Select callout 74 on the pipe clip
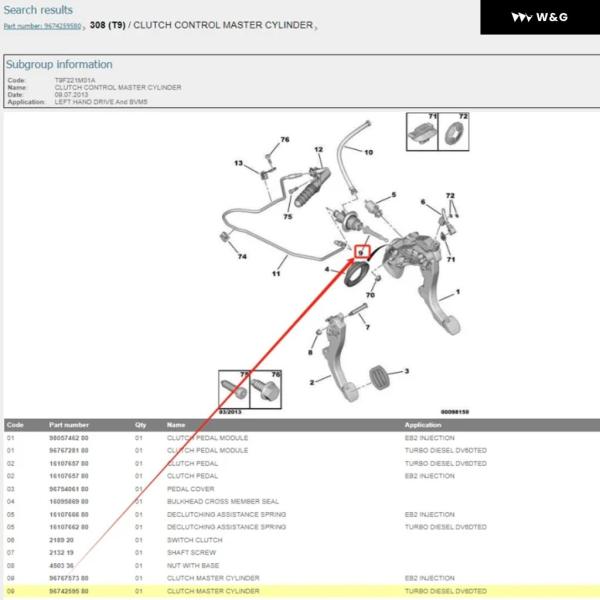The height and width of the screenshot is (600, 600). tap(241, 257)
